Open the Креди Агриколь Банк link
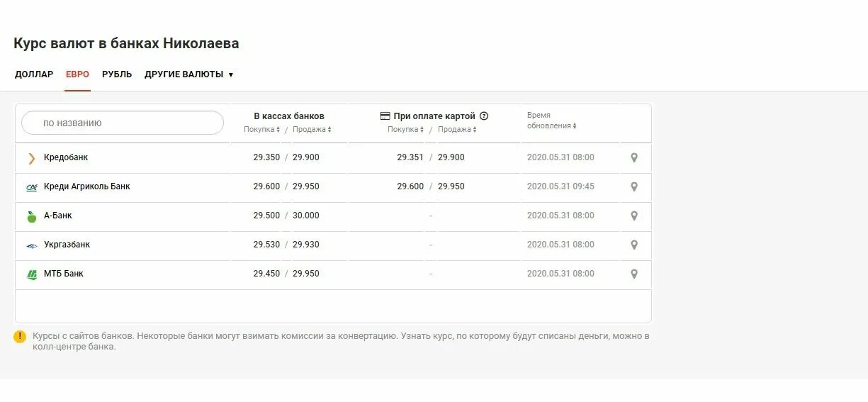868x402 pixels. point(87,186)
